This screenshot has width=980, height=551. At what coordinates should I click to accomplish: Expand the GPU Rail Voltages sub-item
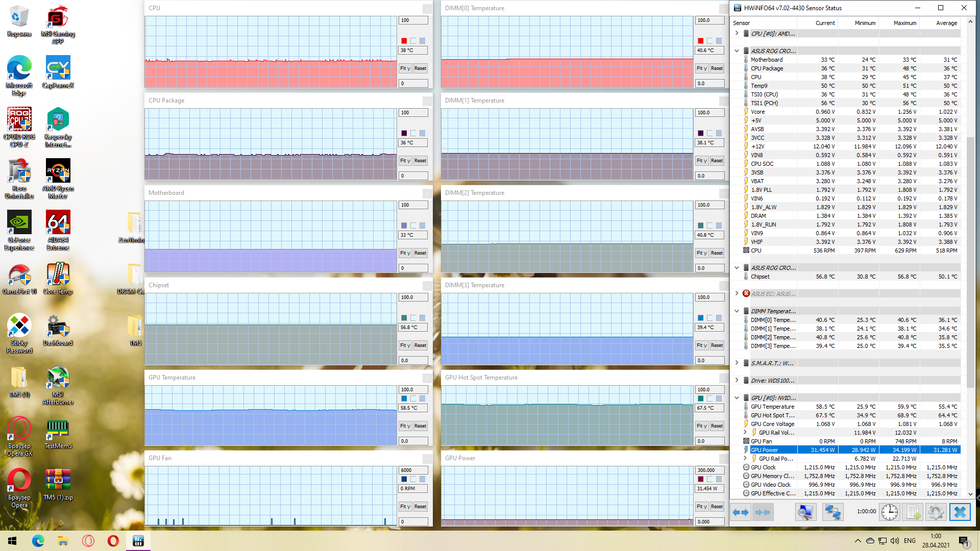(745, 433)
